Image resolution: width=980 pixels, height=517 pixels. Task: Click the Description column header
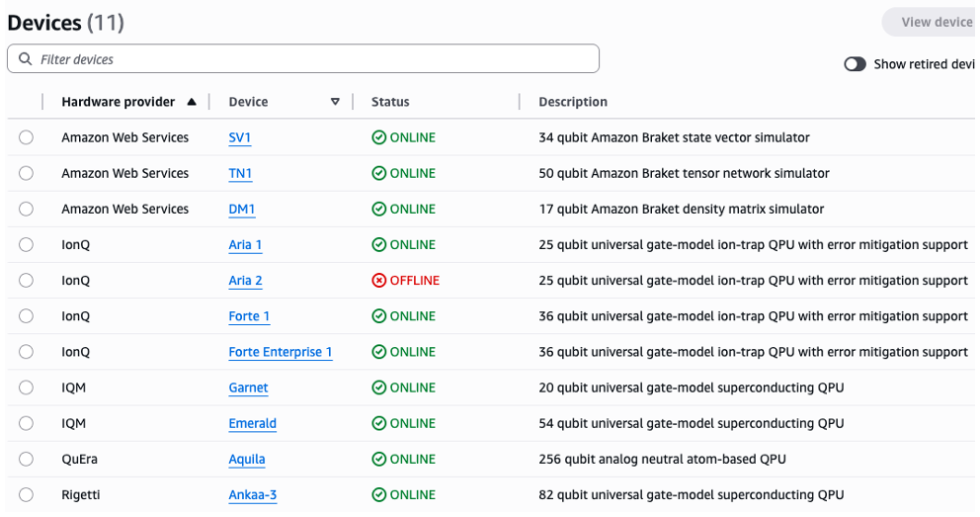coord(573,102)
